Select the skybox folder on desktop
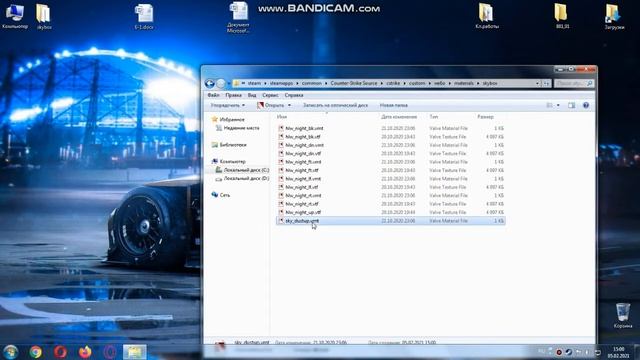Viewport: 640px width, 360px height. click(44, 17)
